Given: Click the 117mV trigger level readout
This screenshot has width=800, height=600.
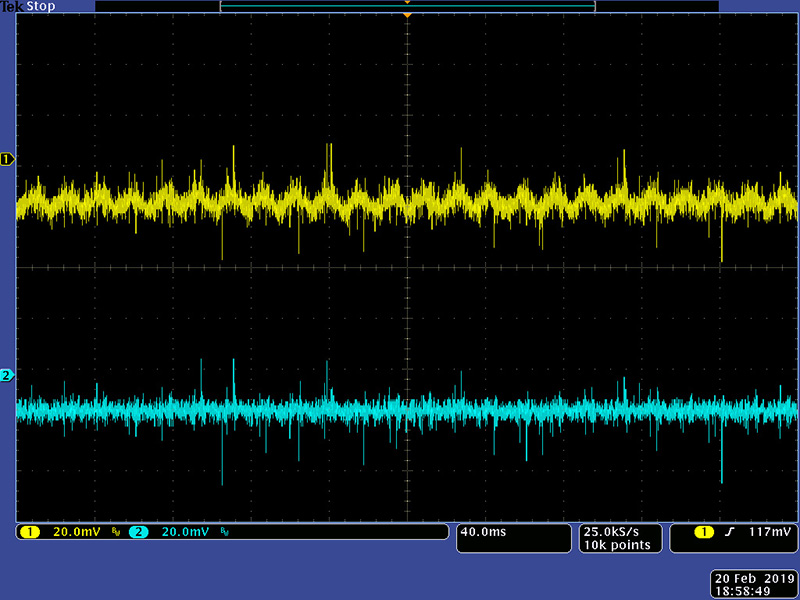Looking at the screenshot, I should pos(771,532).
